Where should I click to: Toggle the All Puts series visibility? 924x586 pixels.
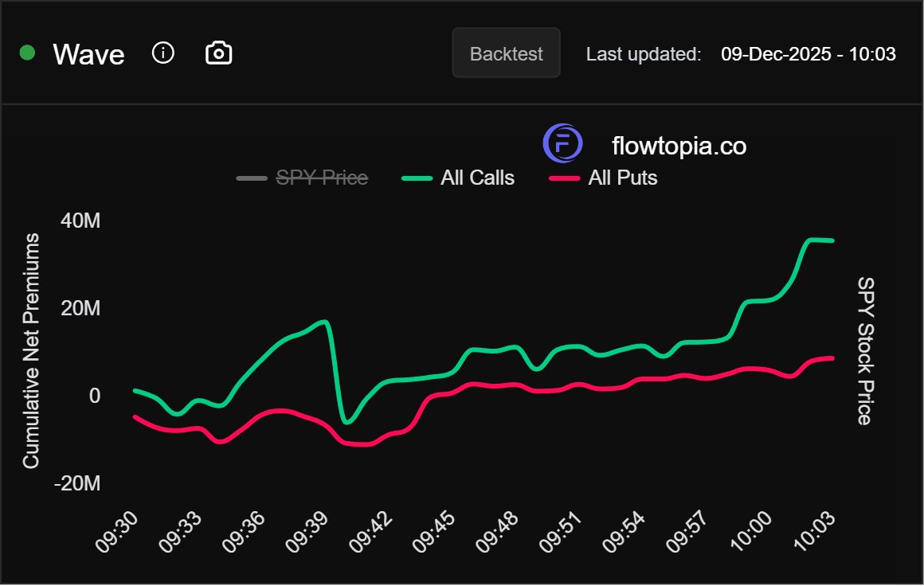coord(622,178)
